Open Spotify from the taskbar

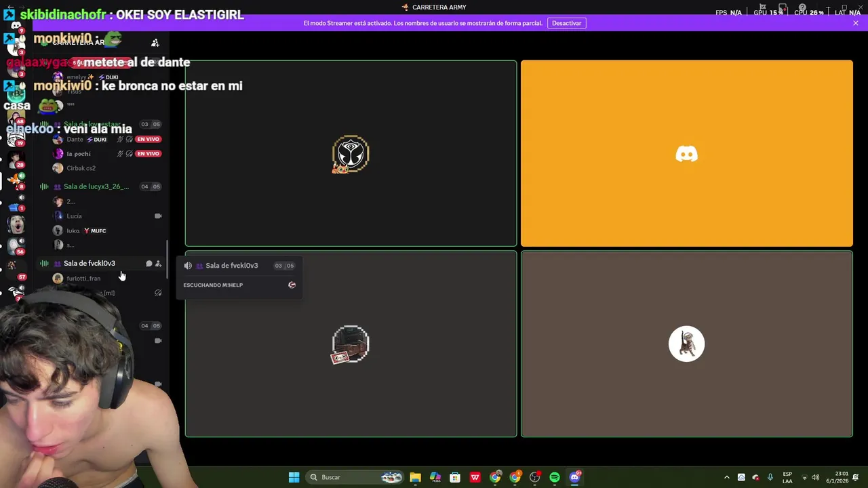(x=555, y=477)
